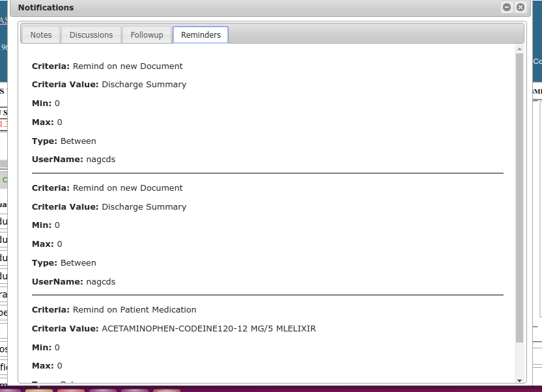The height and width of the screenshot is (392, 542).
Task: Click the Reminders tab
Action: point(201,35)
